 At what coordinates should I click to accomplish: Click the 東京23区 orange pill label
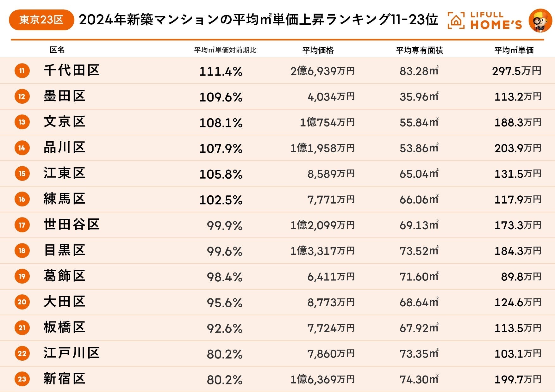coord(41,20)
